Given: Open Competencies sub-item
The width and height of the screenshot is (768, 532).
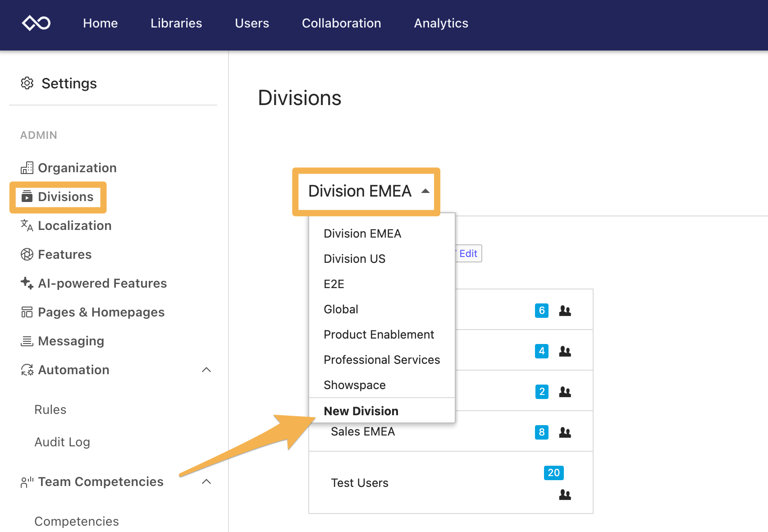Looking at the screenshot, I should tap(77, 521).
